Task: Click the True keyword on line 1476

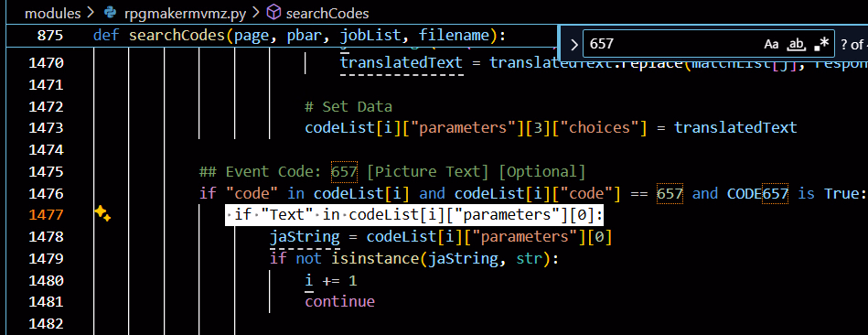Action: 841,193
